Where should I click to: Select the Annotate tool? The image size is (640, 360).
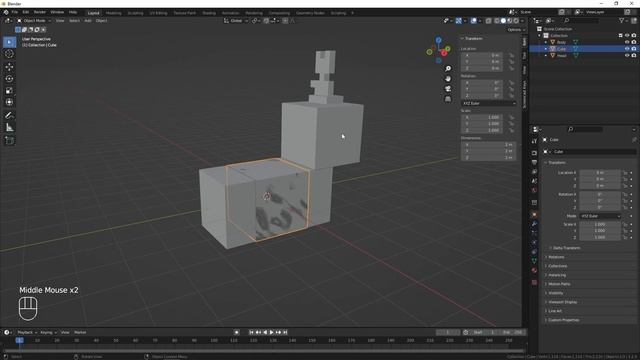[x=9, y=116]
